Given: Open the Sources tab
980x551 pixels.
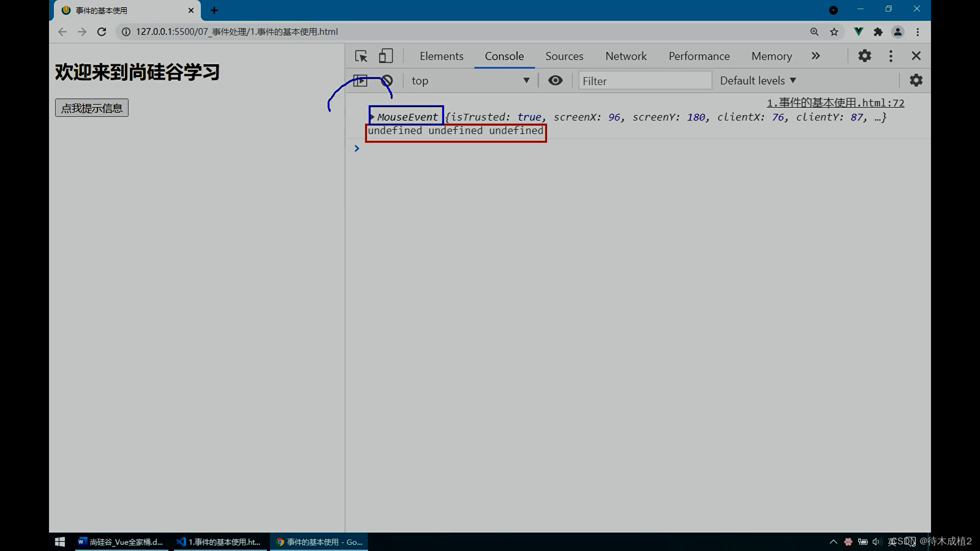Looking at the screenshot, I should pos(564,56).
